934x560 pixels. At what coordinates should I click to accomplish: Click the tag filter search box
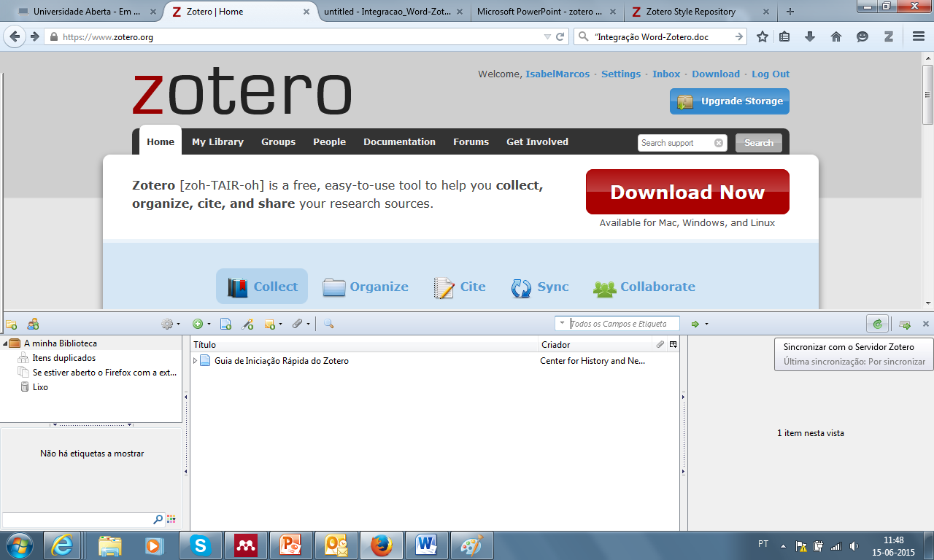pyautogui.click(x=83, y=519)
